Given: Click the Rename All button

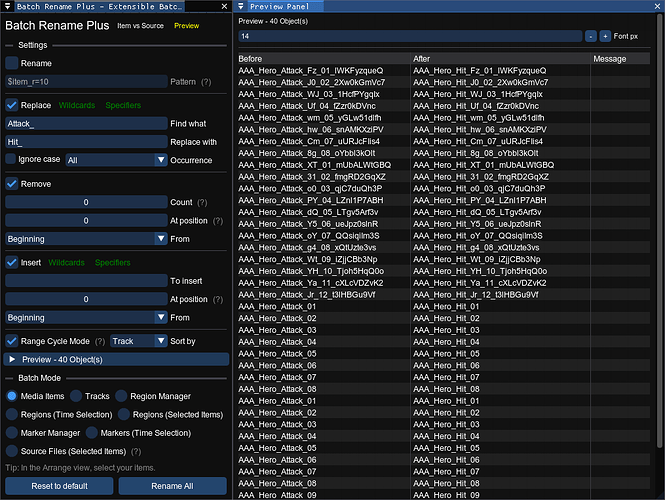Looking at the screenshot, I should tap(172, 486).
